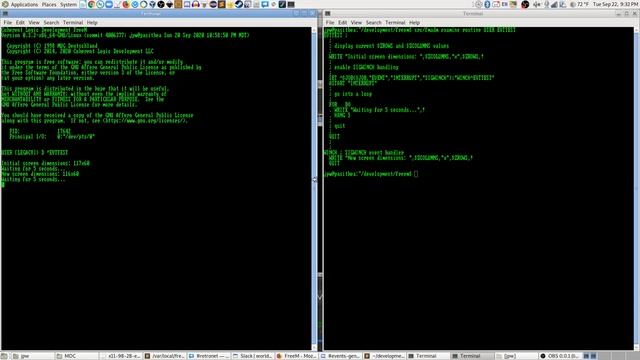
Task: Focus the right Terminal shell prompt
Action: (416, 174)
